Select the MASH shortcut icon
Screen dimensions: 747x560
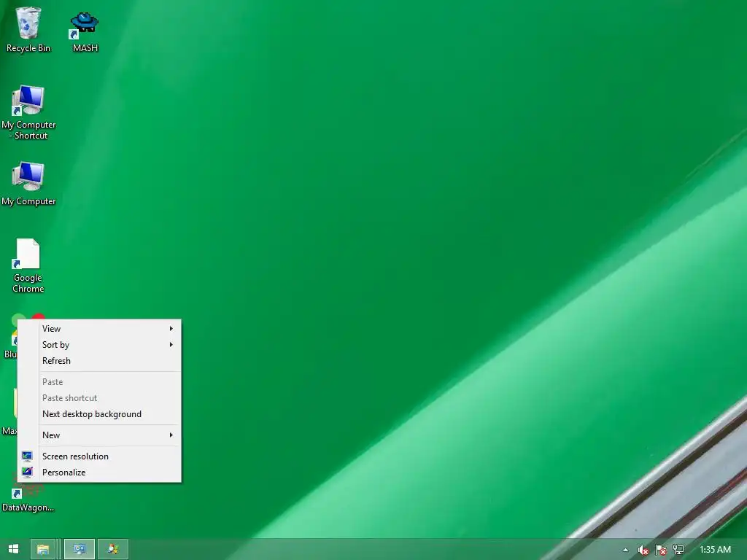85,31
